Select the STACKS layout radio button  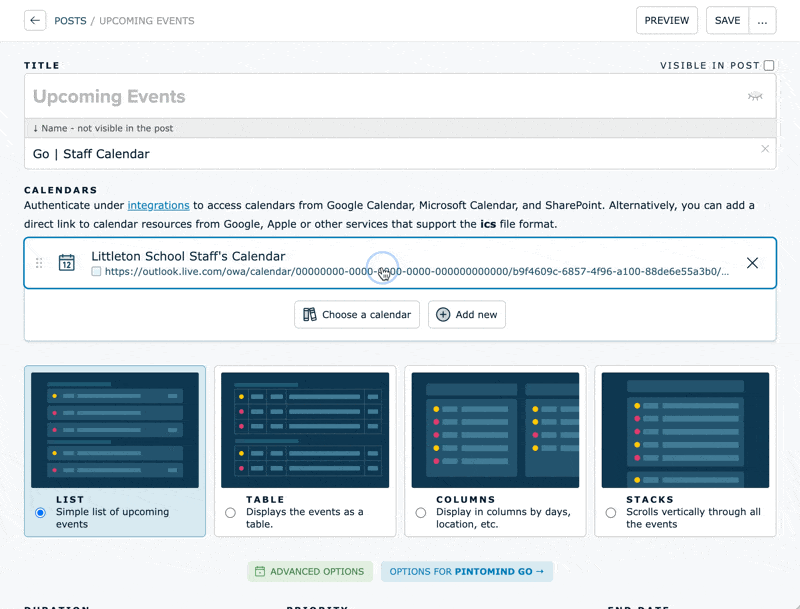click(611, 513)
